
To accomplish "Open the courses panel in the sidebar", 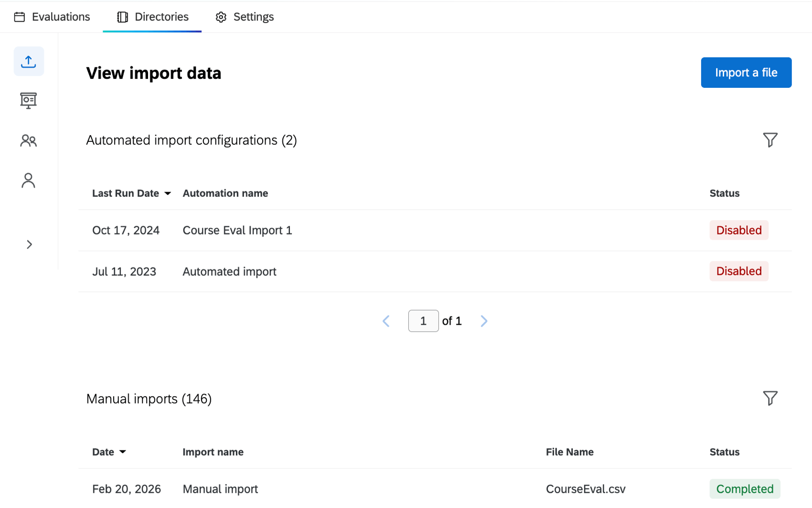I will click(x=29, y=101).
